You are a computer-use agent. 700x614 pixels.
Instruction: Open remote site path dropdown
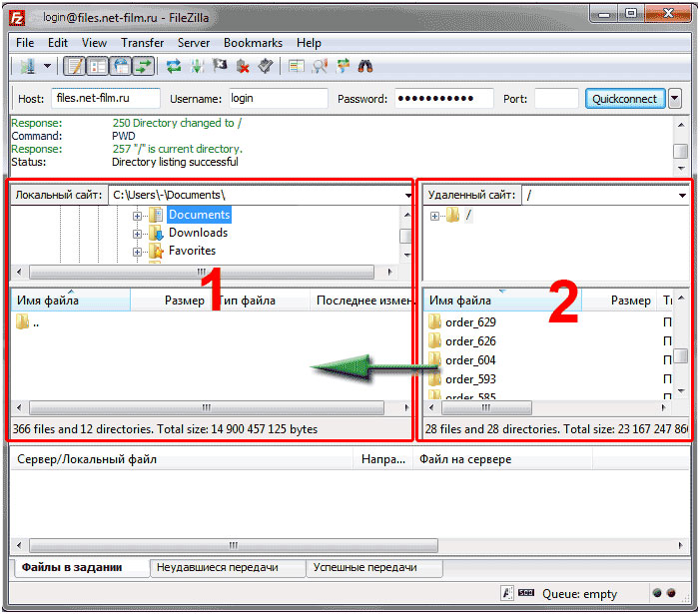[682, 195]
